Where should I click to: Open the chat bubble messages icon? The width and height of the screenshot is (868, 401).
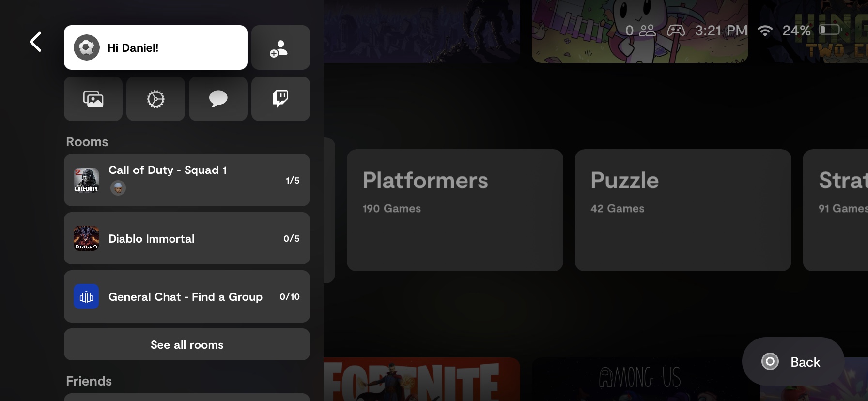click(x=218, y=99)
